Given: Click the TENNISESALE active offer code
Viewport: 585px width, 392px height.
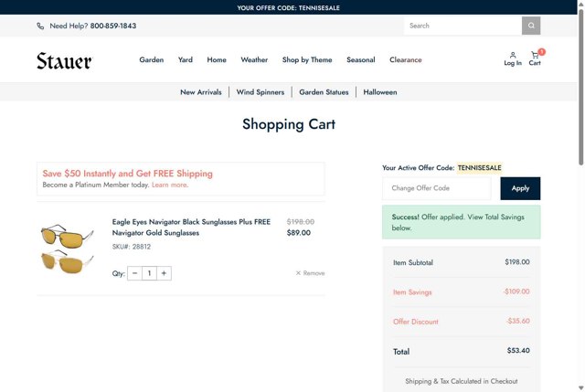Looking at the screenshot, I should click(x=479, y=168).
